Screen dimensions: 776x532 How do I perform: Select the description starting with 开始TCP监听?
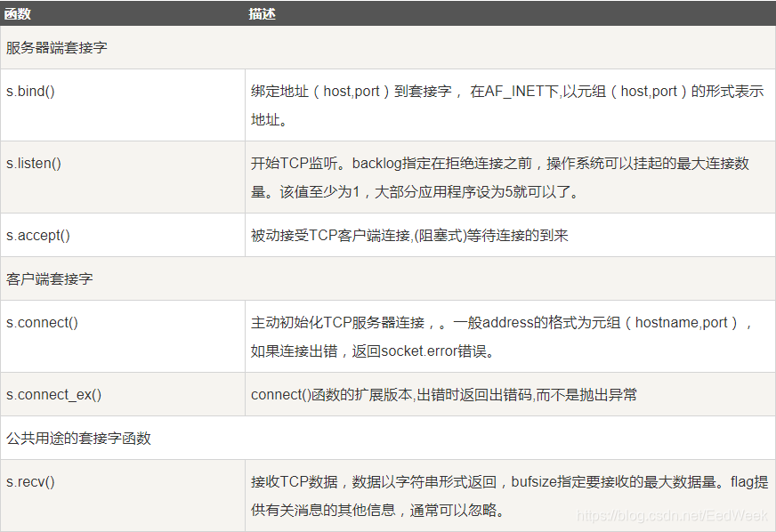pos(510,177)
